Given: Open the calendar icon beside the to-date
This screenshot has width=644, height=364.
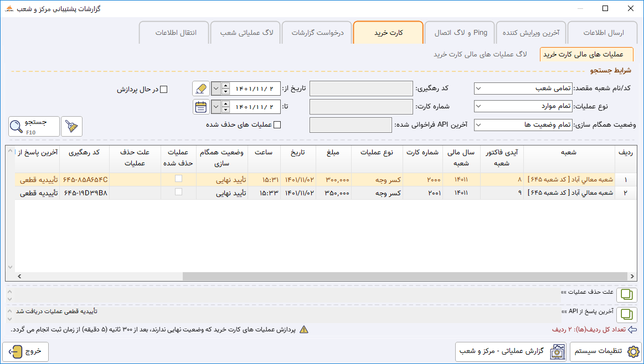Looking at the screenshot, I should click(201, 107).
